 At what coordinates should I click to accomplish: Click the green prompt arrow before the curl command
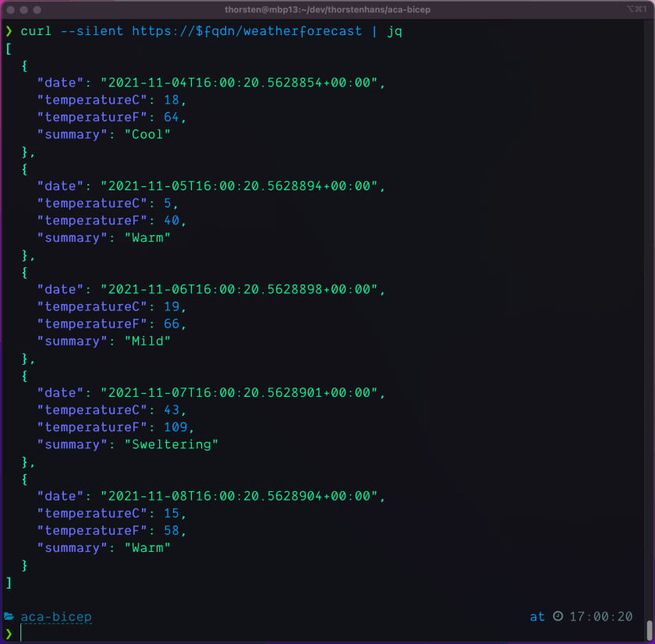8,31
